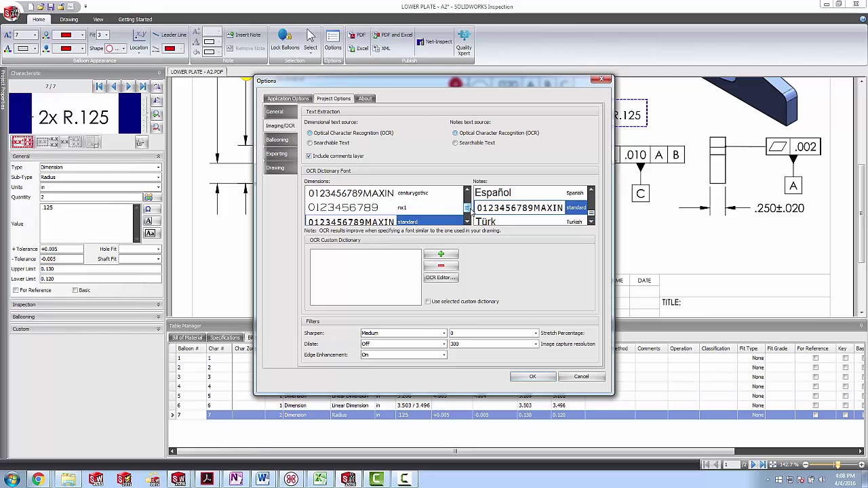This screenshot has height=488, width=868.
Task: Enable Use selected custom dictionary
Action: point(427,302)
